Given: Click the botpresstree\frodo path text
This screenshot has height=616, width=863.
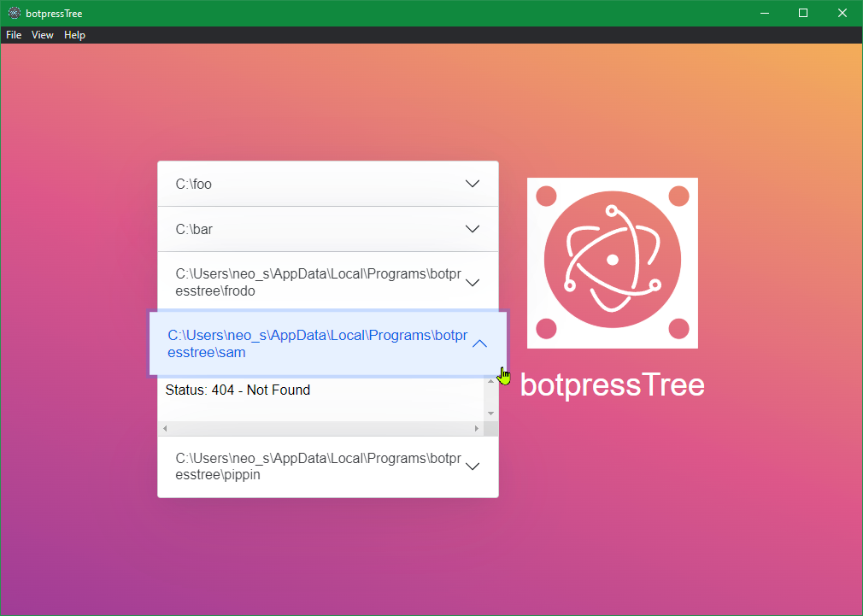Looking at the screenshot, I should (x=318, y=283).
